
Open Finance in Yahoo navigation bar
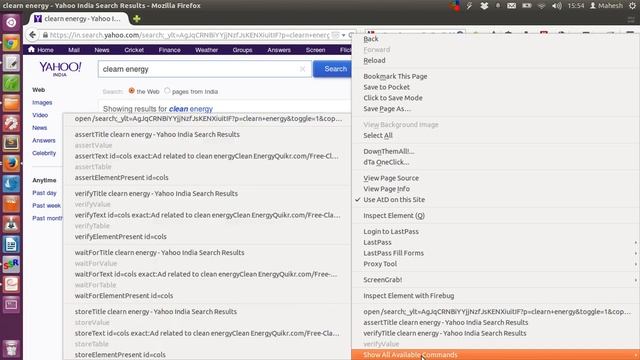[169, 50]
